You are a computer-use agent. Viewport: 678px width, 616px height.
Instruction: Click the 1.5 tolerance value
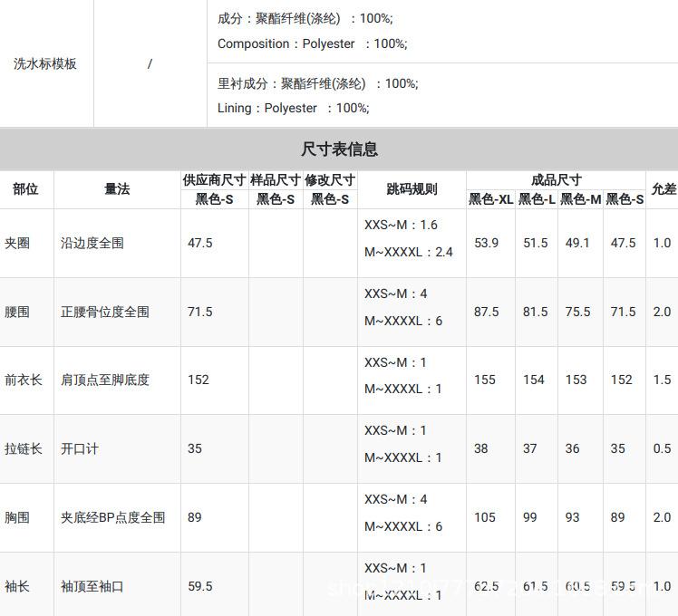click(x=662, y=380)
